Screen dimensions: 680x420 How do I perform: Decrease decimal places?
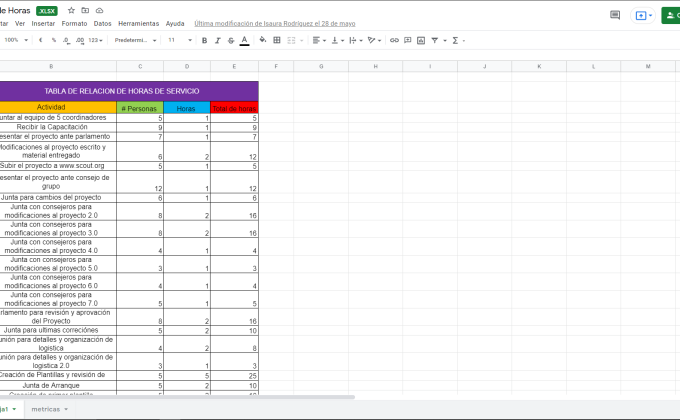point(66,40)
